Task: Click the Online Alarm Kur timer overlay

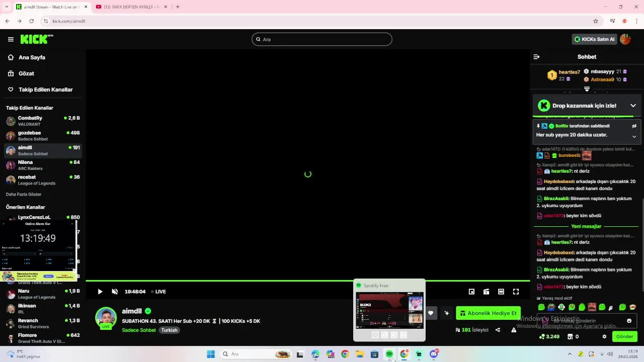Action: (38, 250)
